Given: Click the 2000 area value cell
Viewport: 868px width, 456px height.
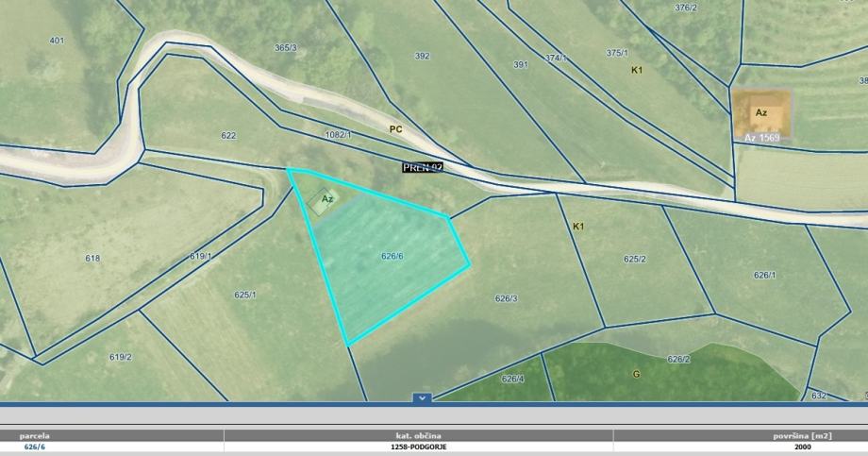Looking at the screenshot, I should coord(802,448).
